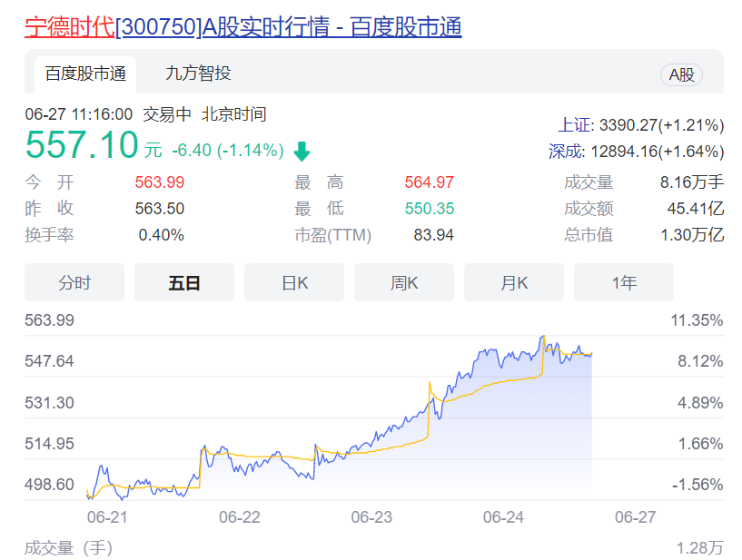742x560 pixels.
Task: Click the 1.66% percent axis label
Action: [700, 444]
